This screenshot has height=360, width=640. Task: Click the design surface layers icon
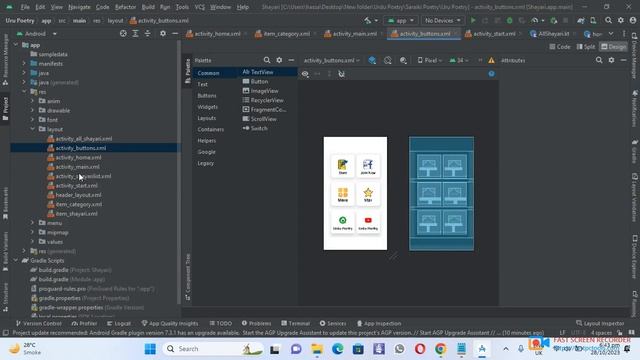click(x=372, y=60)
